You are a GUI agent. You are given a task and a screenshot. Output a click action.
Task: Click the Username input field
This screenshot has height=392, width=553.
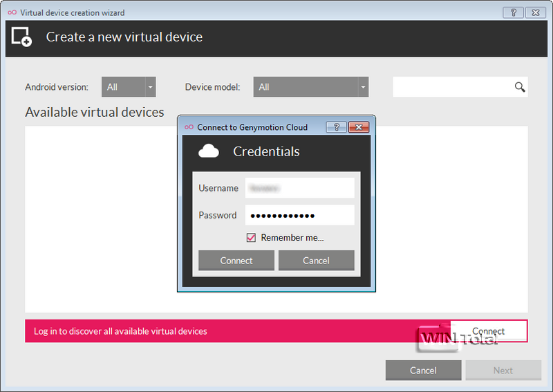click(x=300, y=188)
